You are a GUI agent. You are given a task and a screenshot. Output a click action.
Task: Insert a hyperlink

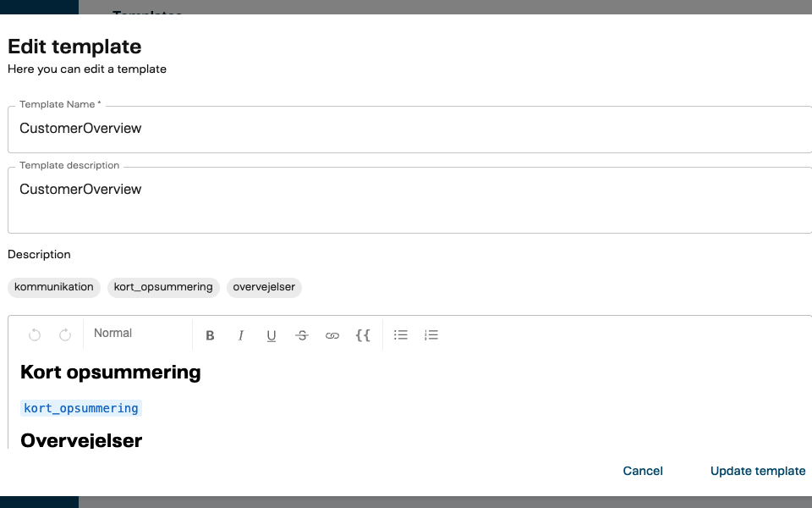[x=332, y=335]
